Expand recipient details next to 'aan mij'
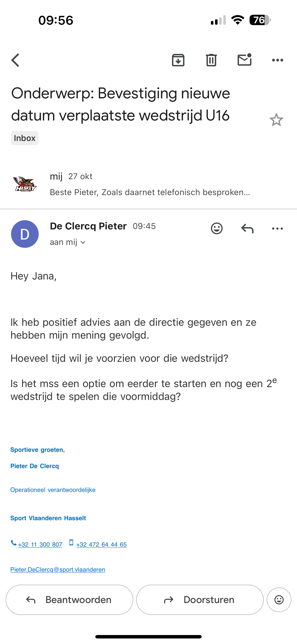 pos(83,242)
